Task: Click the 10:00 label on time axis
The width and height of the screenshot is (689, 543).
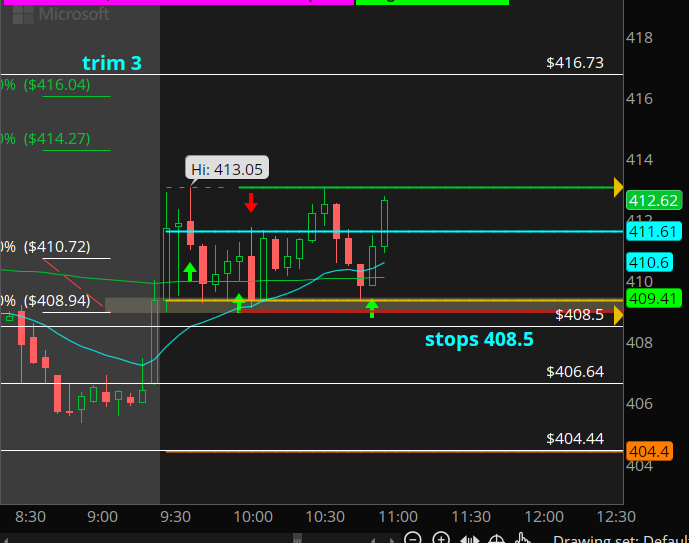Action: [253, 517]
